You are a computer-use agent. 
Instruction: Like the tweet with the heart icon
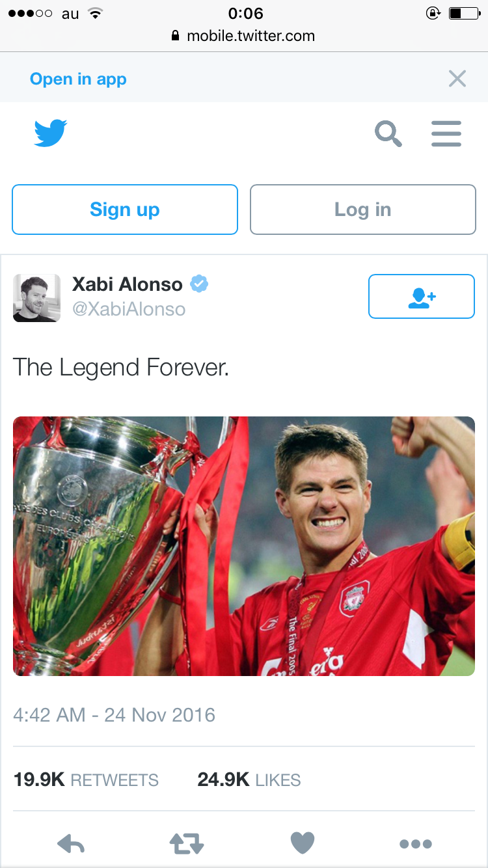click(302, 844)
